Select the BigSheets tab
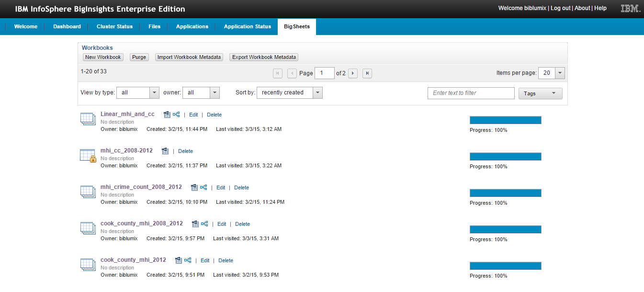The height and width of the screenshot is (292, 644). 297,26
